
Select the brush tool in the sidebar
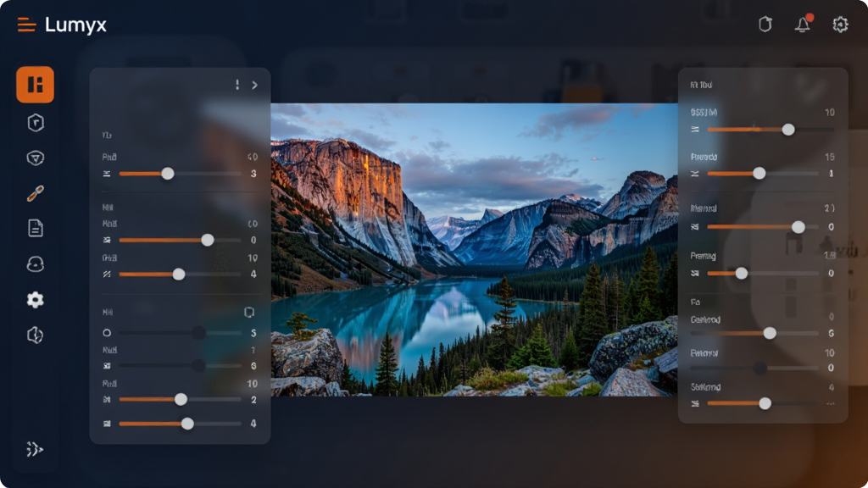tap(36, 194)
